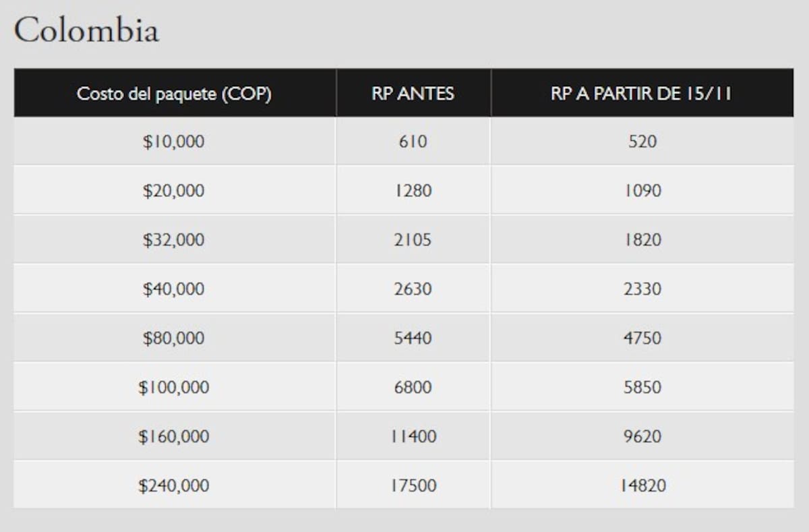Click the $40,000 package cell
This screenshot has height=532, width=809.
coord(174,289)
